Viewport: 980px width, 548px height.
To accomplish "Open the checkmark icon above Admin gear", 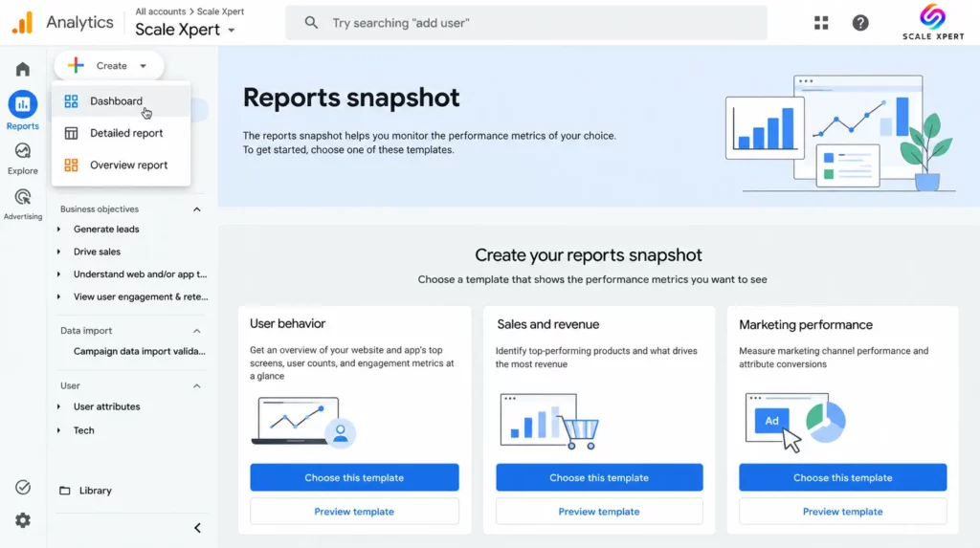I will [23, 488].
